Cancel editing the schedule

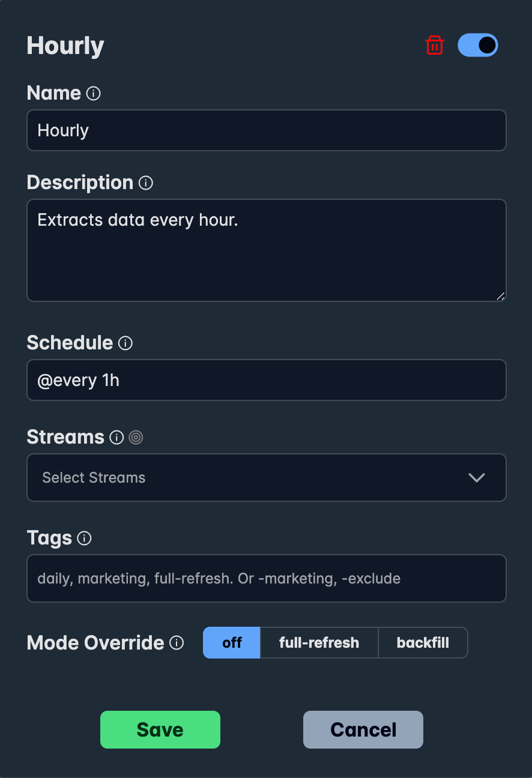coord(363,730)
